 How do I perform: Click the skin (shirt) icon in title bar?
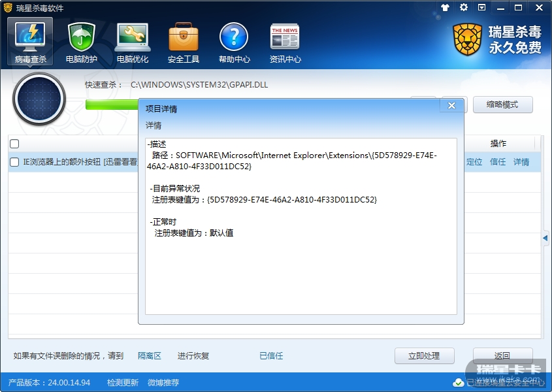[x=446, y=7]
